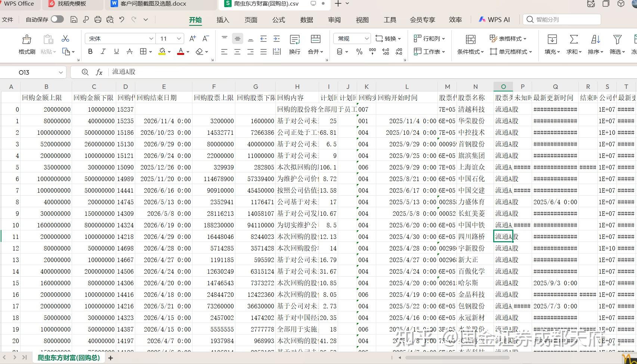637x364 pixels.
Task: Switch to the 数据 ribbon tab
Action: pyautogui.click(x=306, y=20)
